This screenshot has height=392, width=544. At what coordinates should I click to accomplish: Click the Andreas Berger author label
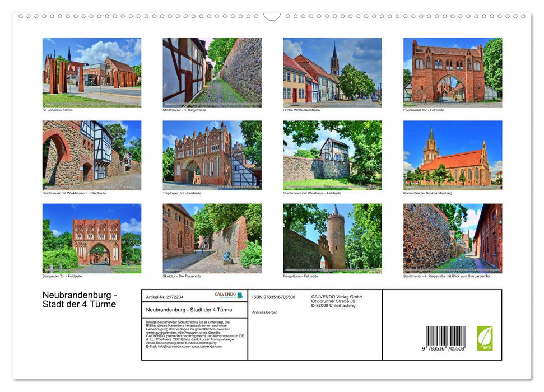click(264, 312)
